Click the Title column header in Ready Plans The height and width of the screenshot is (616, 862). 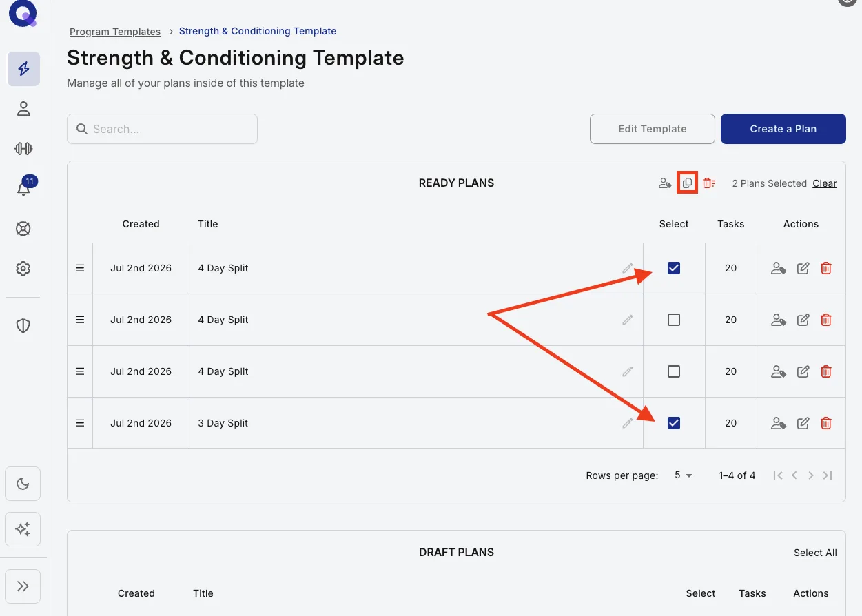coord(207,224)
